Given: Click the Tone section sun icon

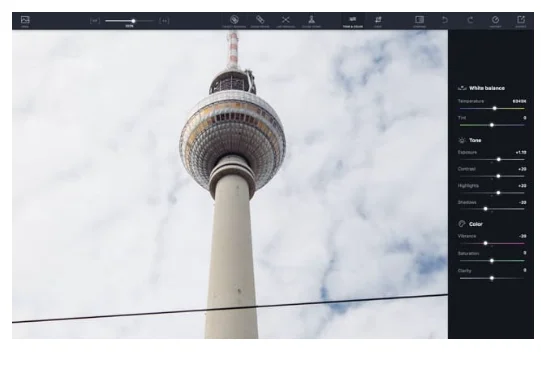Looking at the screenshot, I should point(462,140).
